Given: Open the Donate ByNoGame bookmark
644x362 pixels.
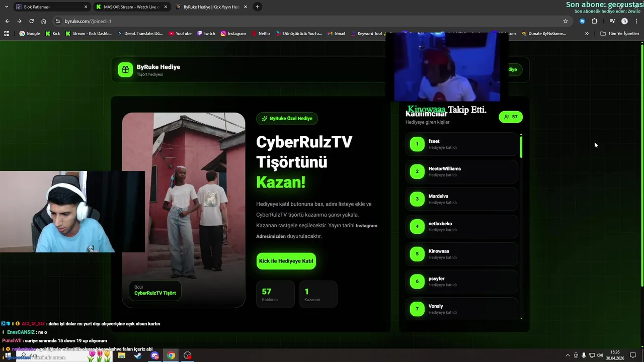Looking at the screenshot, I should tap(543, 34).
